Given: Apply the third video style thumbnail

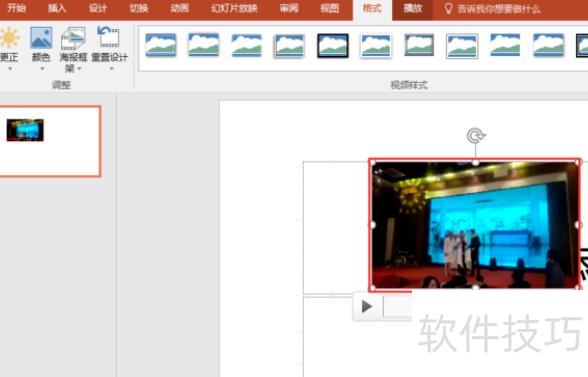Looking at the screenshot, I should [x=246, y=45].
